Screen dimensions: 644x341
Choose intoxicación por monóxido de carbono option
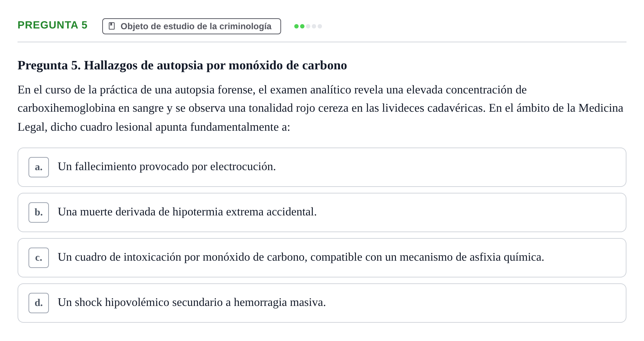[x=322, y=258]
